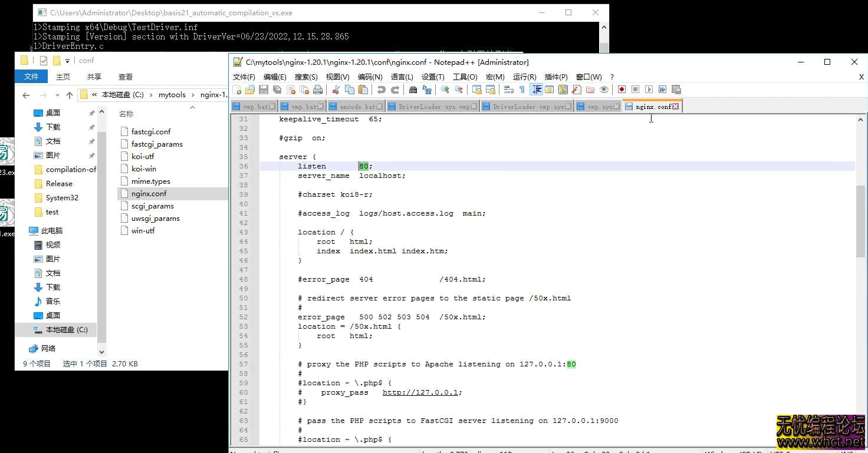Toggle word wrap in the editor
This screenshot has width=868, height=453.
(508, 89)
